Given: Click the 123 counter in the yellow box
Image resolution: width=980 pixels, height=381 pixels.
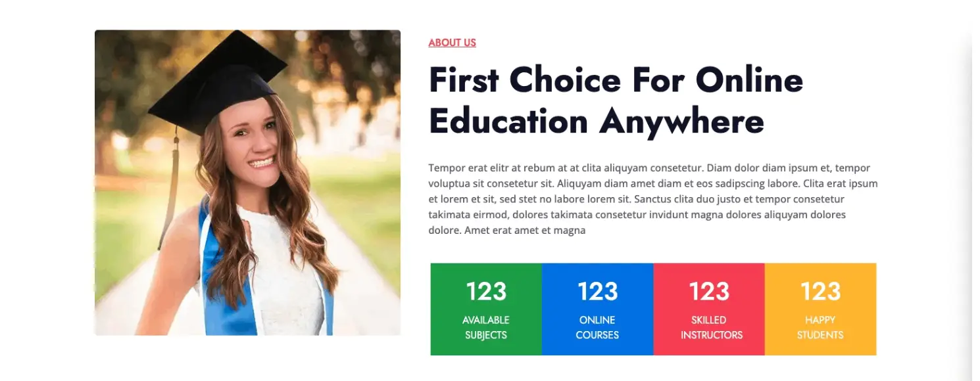Looking at the screenshot, I should click(820, 291).
